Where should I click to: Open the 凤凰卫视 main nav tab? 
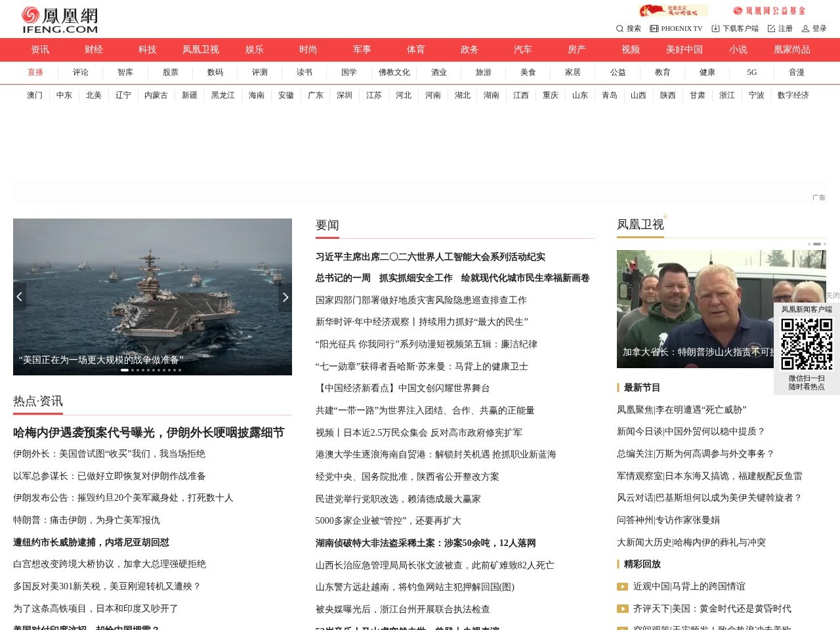(x=201, y=50)
